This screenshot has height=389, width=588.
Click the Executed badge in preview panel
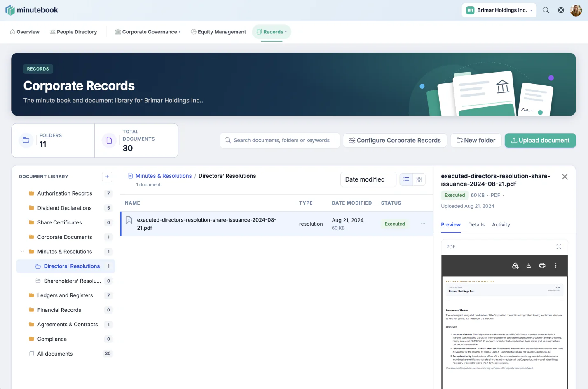pyautogui.click(x=454, y=195)
